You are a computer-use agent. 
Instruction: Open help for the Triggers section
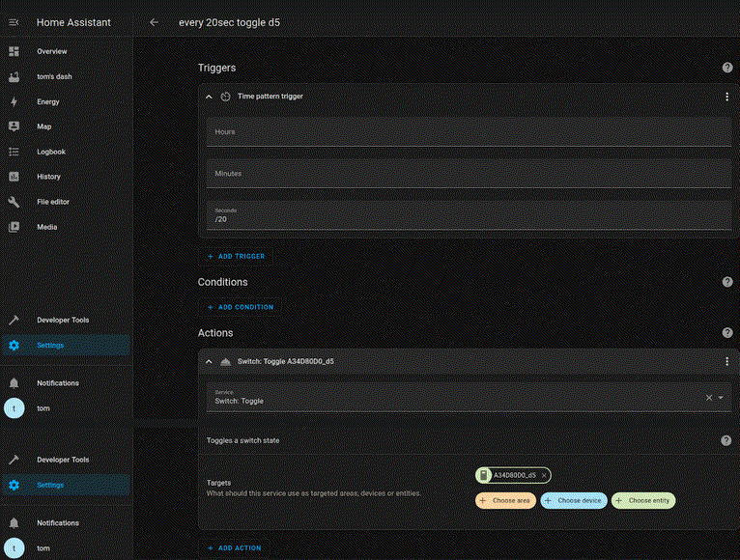click(726, 68)
